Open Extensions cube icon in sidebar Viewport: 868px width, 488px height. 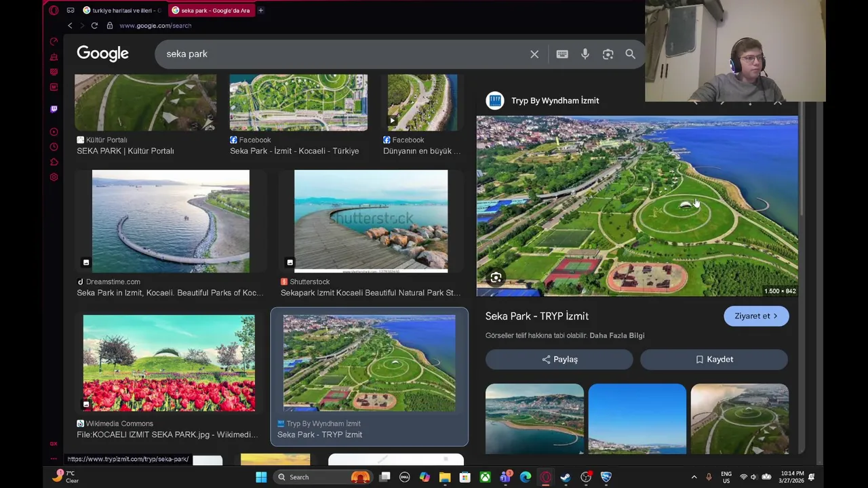(x=54, y=162)
